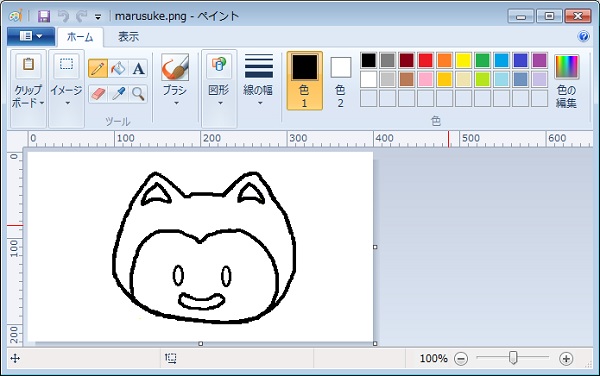
Task: Expand the Image (イメージ) dropdown arrow
Action: click(x=67, y=103)
